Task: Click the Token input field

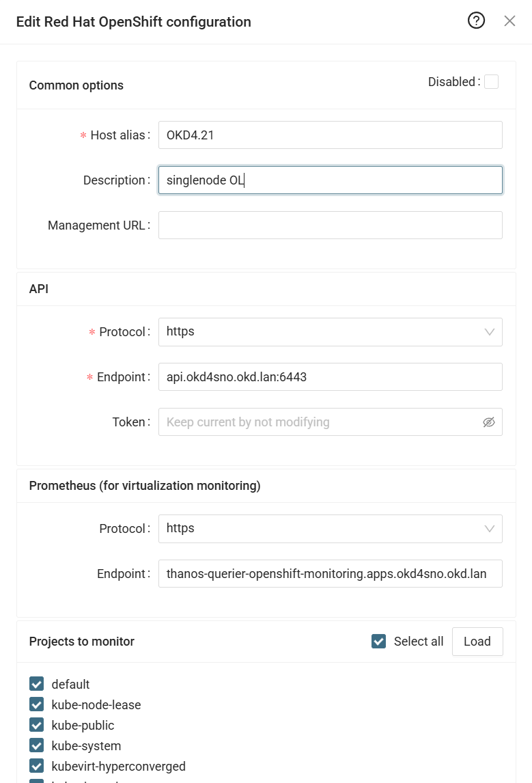Action: (x=318, y=422)
